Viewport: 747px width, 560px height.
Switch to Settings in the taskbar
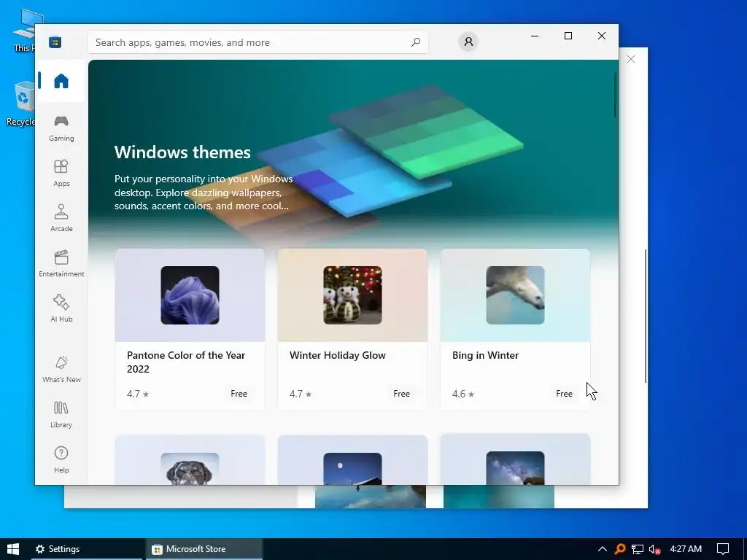point(87,549)
